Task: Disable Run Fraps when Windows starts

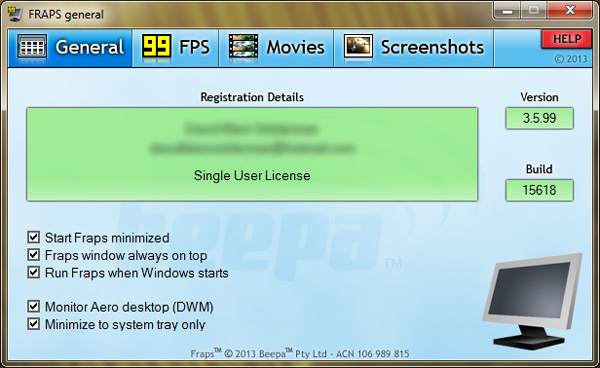Action: point(33,272)
